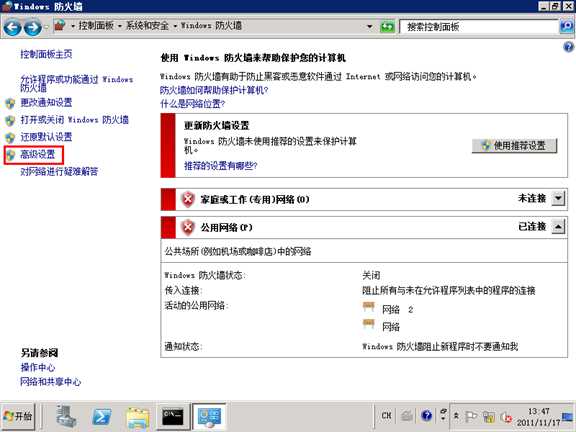Image resolution: width=576 pixels, height=432 pixels.
Task: Go to 控制面板主页
Action: (x=46, y=54)
